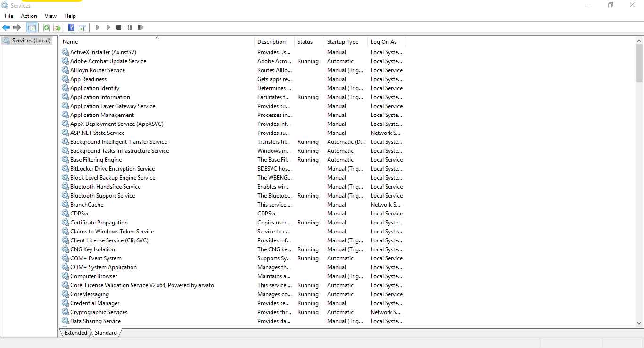Click the Export List toolbar icon
The width and height of the screenshot is (644, 348).
click(x=57, y=27)
